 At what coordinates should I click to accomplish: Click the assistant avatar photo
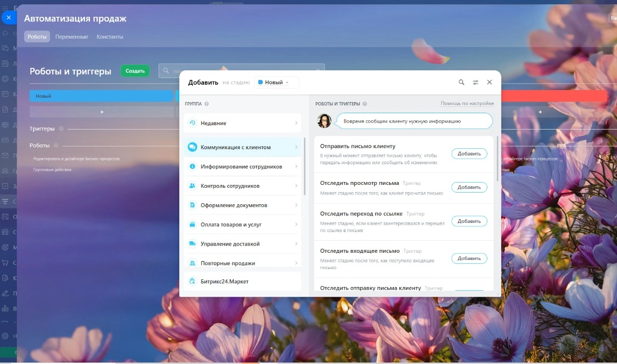point(324,121)
